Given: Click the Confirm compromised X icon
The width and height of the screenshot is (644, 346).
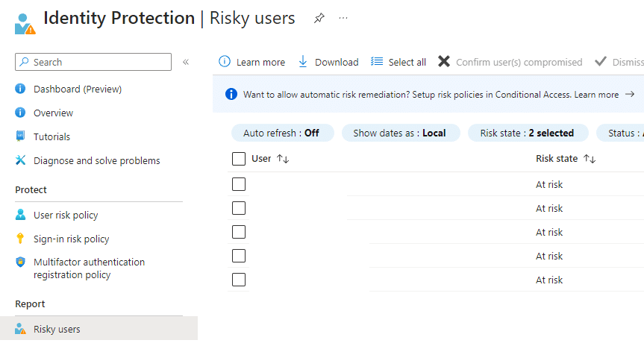Looking at the screenshot, I should tap(444, 62).
